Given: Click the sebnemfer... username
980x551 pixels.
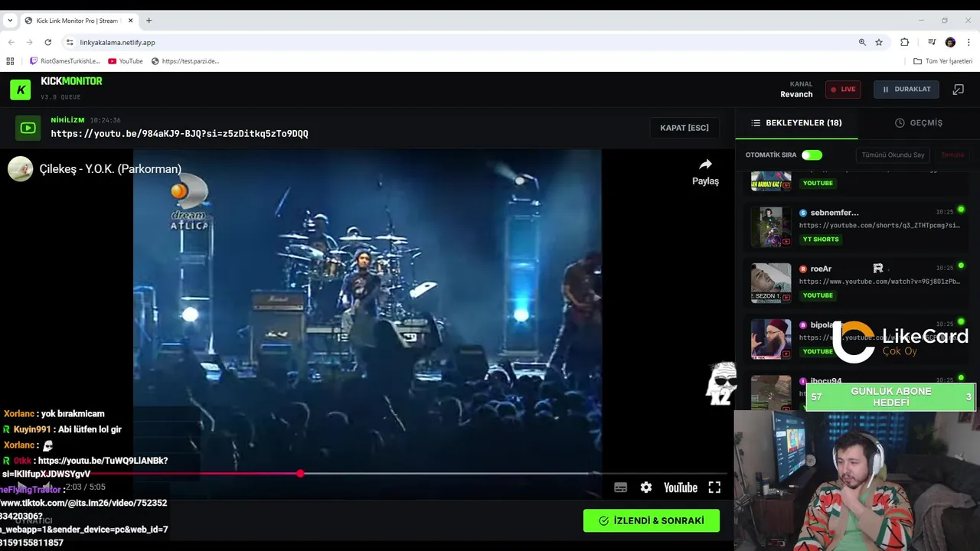Looking at the screenshot, I should pos(835,213).
